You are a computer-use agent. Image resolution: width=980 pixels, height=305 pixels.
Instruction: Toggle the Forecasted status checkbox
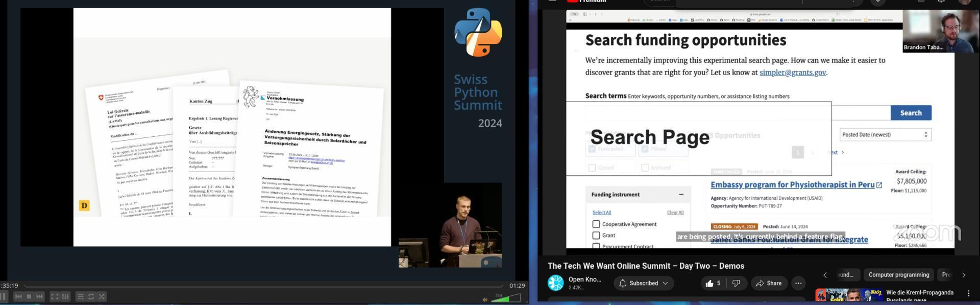592,149
